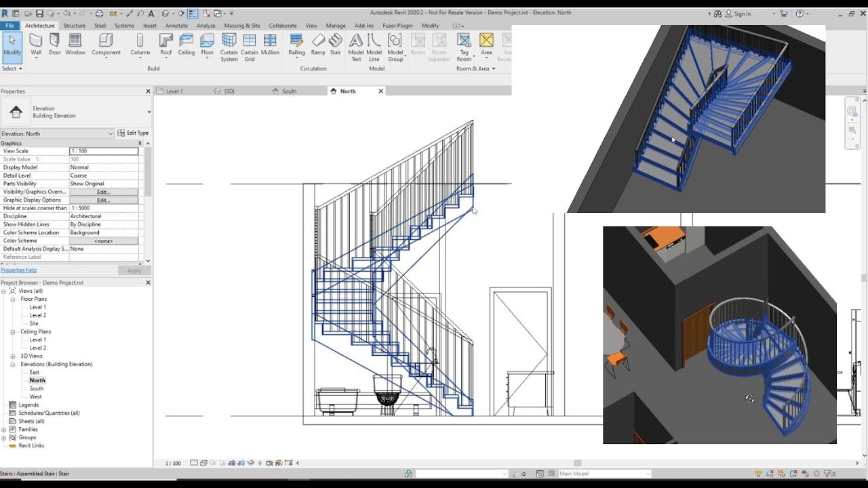Image resolution: width=868 pixels, height=488 pixels.
Task: Click Edit for Visibility/Graphics Overrides
Action: [104, 192]
